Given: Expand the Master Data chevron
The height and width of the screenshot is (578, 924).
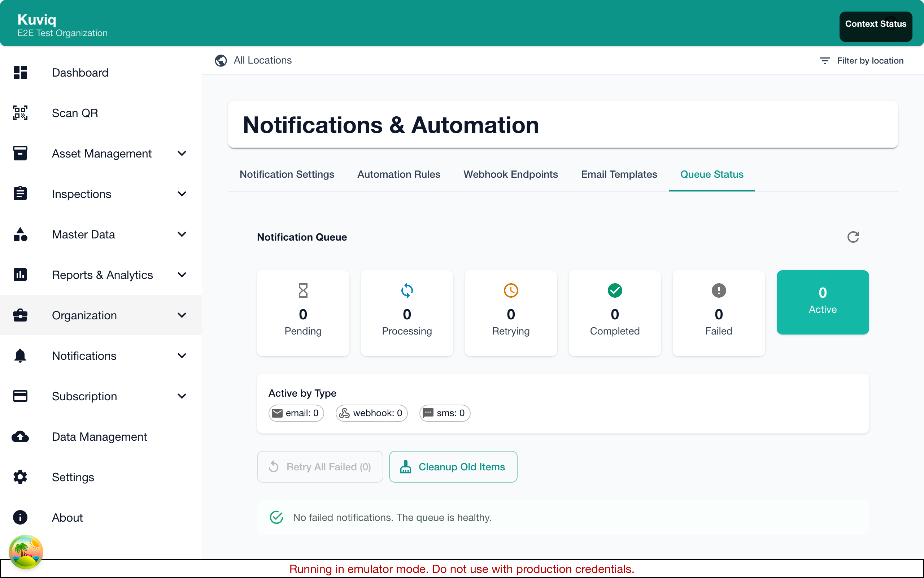Looking at the screenshot, I should tap(182, 234).
